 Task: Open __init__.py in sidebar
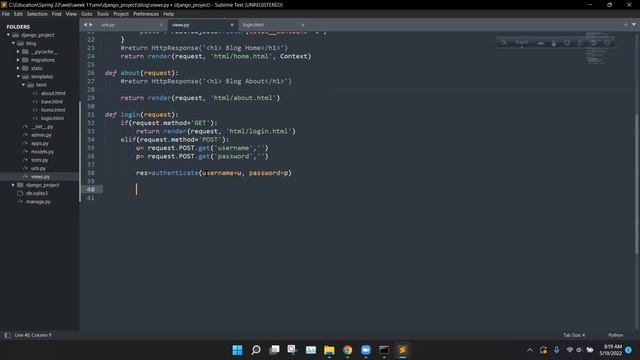click(x=42, y=127)
